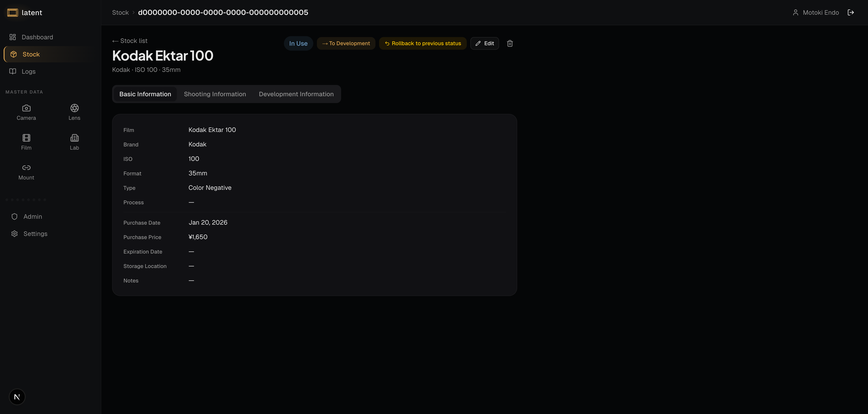Viewport: 868px width, 414px height.
Task: Switch to Shooting Information tab
Action: [215, 94]
